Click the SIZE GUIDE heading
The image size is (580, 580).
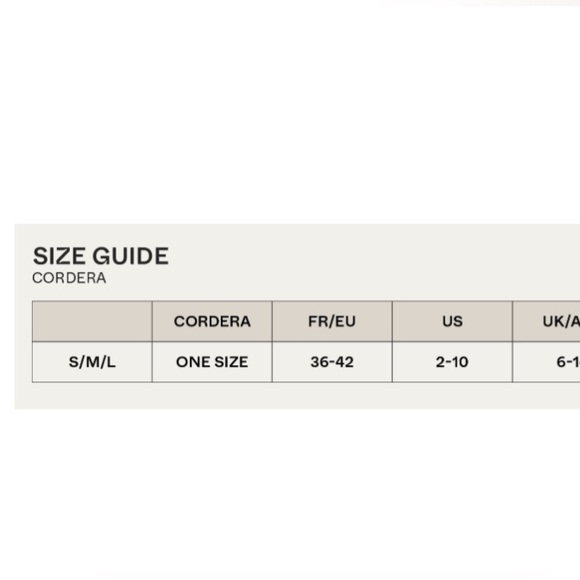(101, 256)
